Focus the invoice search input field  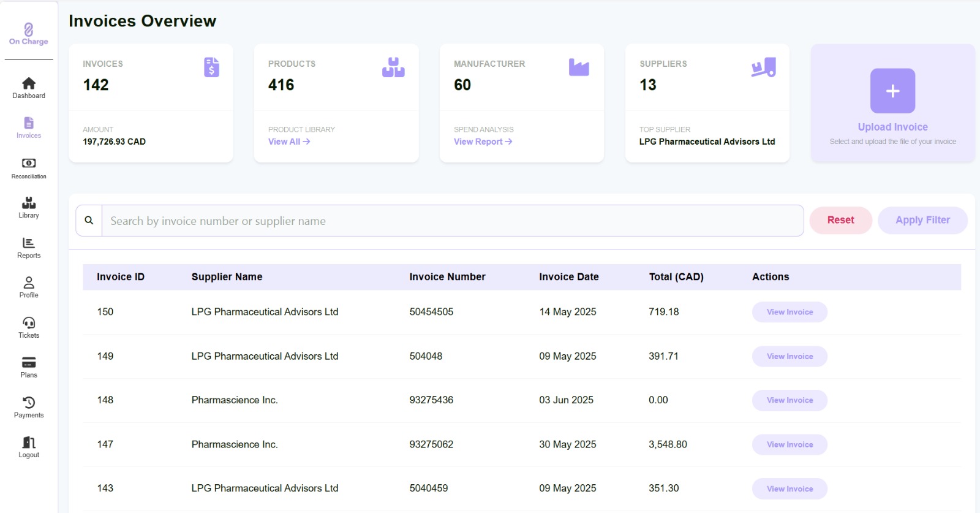point(453,221)
